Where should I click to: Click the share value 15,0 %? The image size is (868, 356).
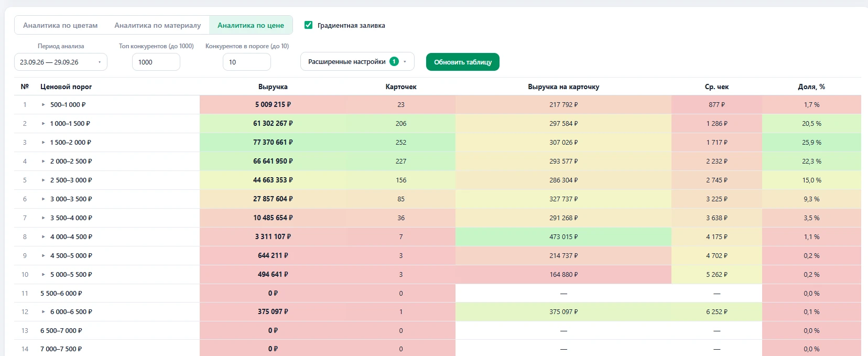[811, 180]
